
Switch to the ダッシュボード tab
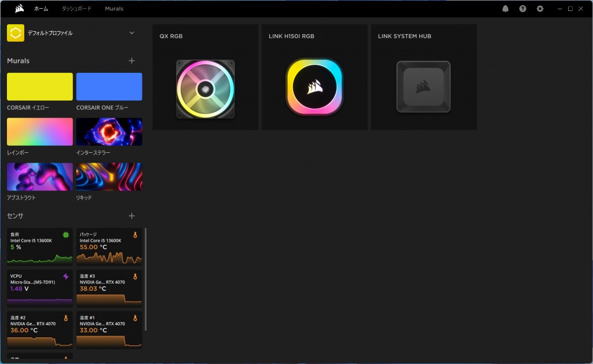[76, 9]
